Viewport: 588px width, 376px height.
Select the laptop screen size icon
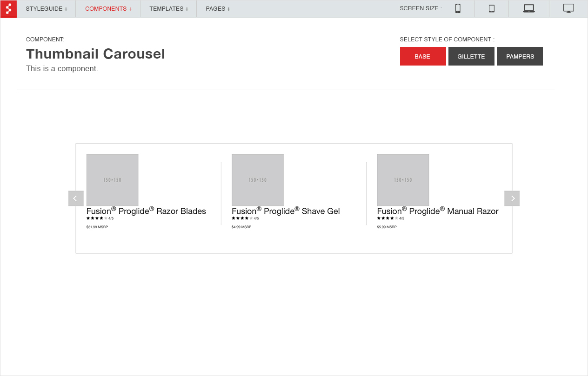(528, 8)
